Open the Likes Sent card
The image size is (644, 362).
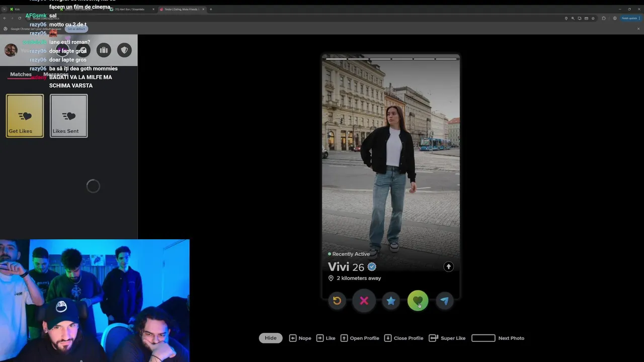click(x=68, y=116)
